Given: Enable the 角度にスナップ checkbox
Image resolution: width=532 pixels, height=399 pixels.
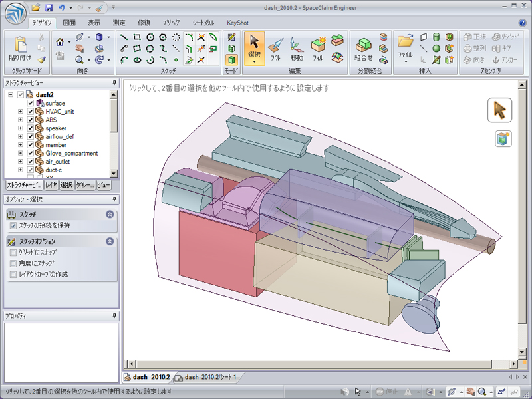Looking at the screenshot, I should pos(13,263).
